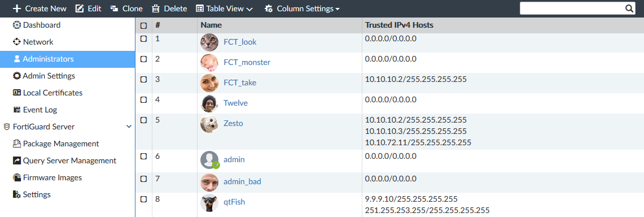The width and height of the screenshot is (644, 217).
Task: Click into the search input field
Action: tap(571, 8)
